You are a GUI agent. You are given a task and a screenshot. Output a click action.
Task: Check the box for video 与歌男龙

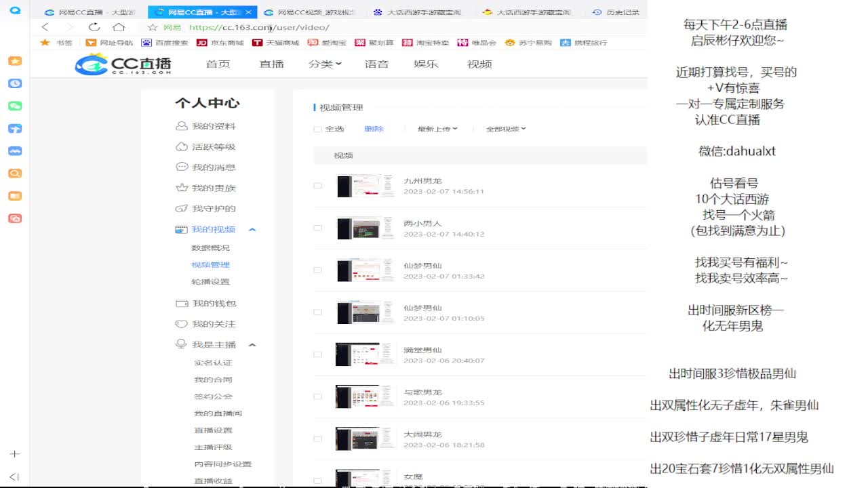click(317, 396)
